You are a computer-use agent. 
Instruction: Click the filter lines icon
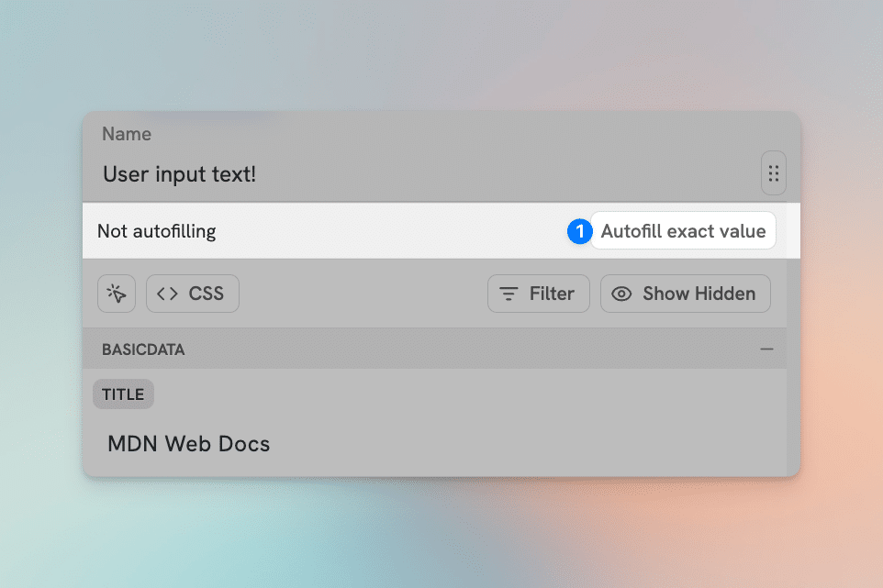coord(508,294)
